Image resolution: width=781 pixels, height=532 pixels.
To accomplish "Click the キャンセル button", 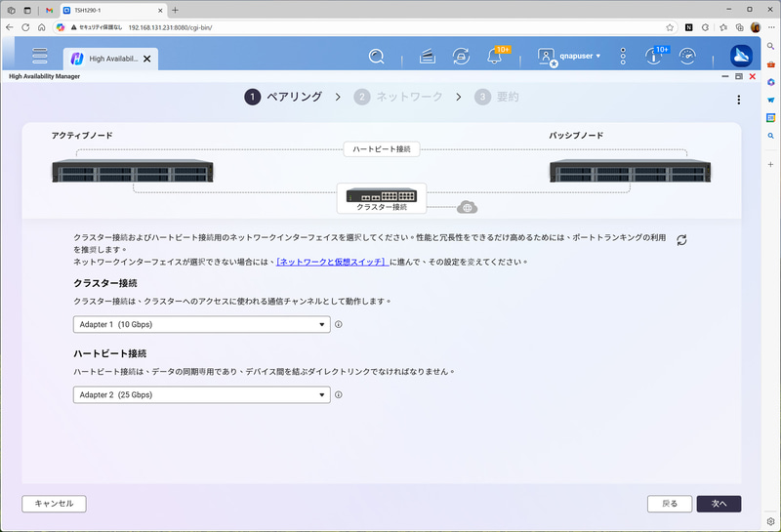I will click(x=54, y=504).
